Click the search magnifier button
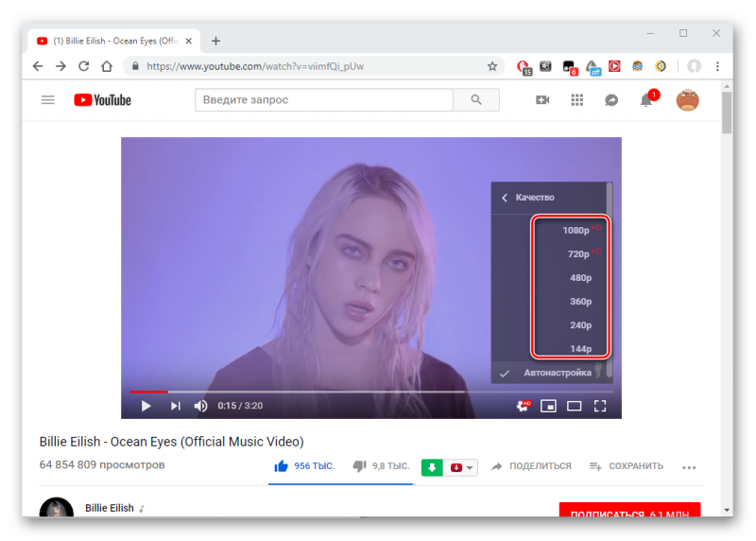The width and height of the screenshot is (756, 541). coord(476,100)
